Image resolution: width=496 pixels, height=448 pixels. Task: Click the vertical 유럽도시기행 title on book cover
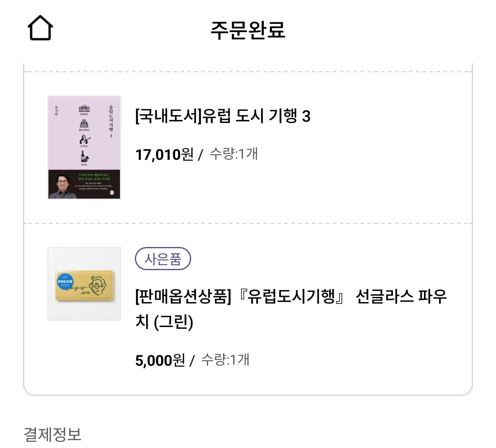pyautogui.click(x=111, y=118)
